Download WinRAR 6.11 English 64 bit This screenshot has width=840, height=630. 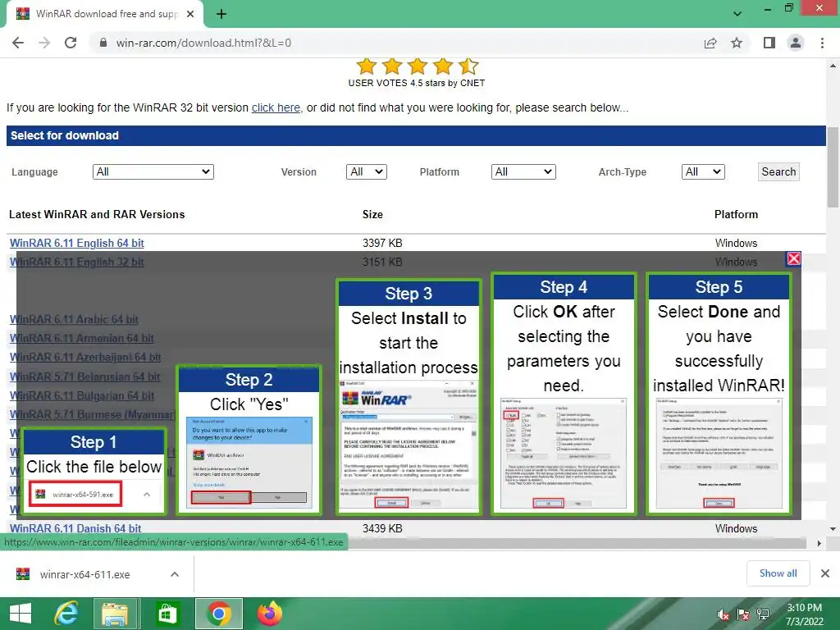pos(76,243)
